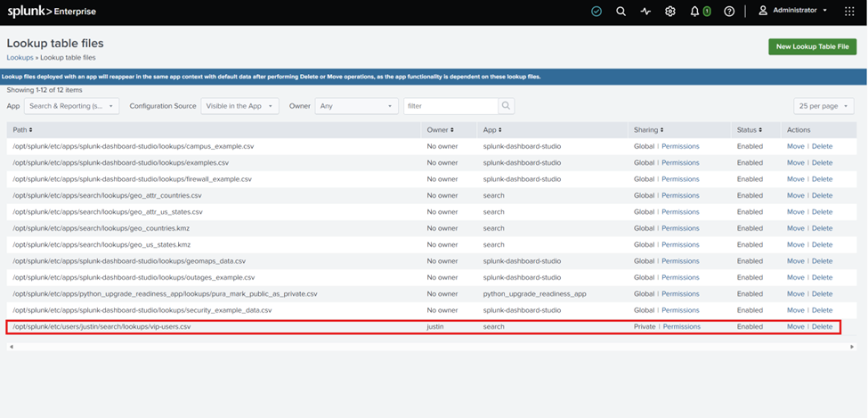Move the examples.csv lookup file
868x418 pixels.
(796, 163)
